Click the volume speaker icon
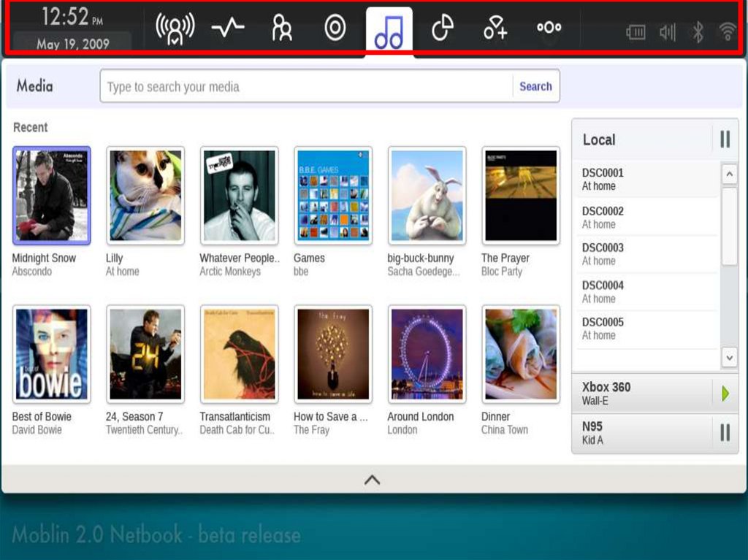The image size is (748, 560). [x=668, y=32]
